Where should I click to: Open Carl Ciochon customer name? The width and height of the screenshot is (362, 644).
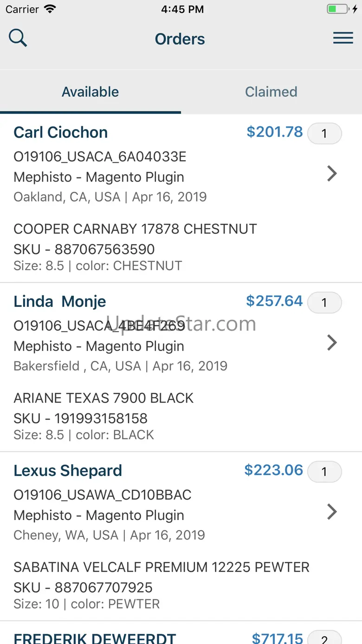(61, 132)
